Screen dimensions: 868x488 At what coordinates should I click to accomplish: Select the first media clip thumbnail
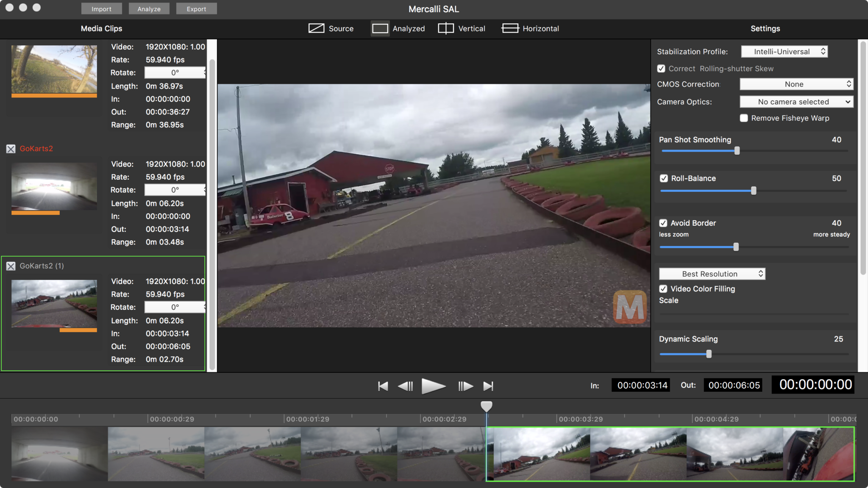coord(54,69)
